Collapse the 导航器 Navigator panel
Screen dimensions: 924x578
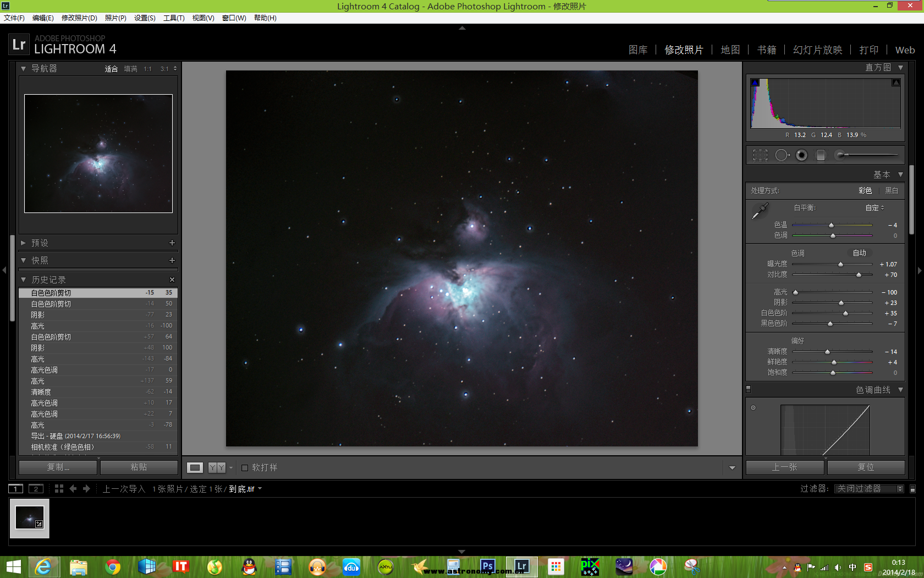(x=23, y=69)
